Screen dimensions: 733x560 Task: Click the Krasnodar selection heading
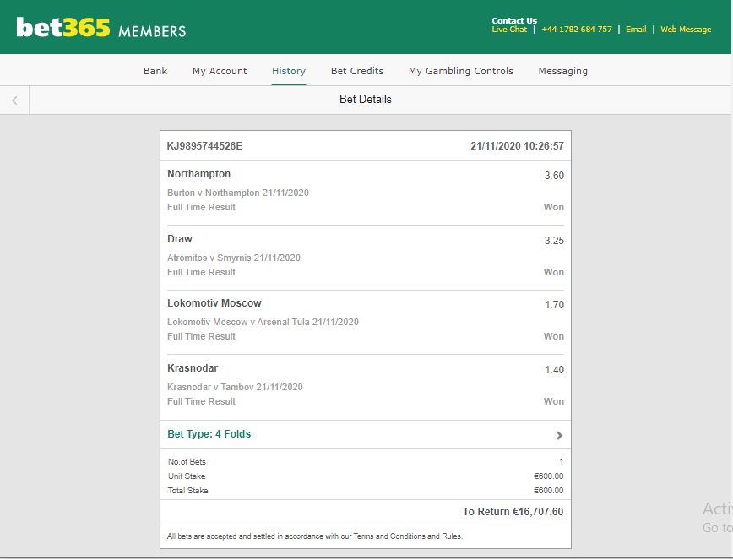point(193,368)
